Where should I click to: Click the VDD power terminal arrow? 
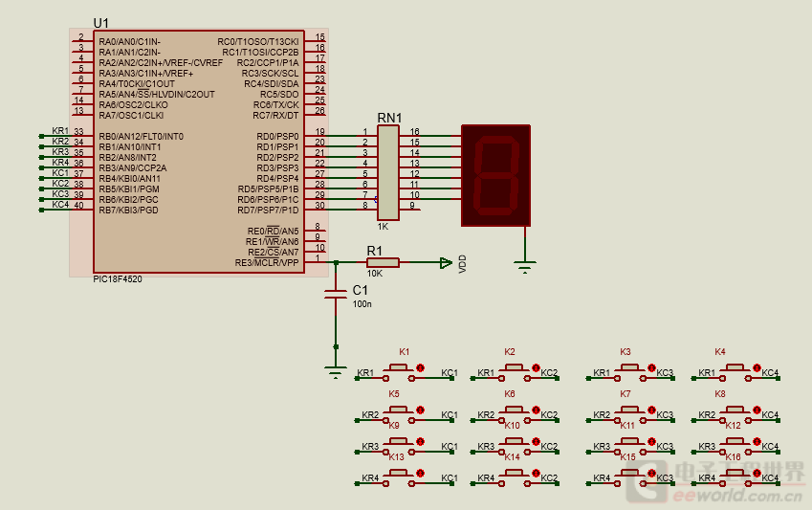446,263
